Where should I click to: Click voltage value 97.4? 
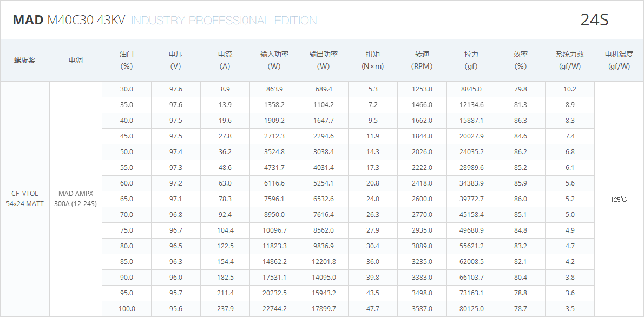[176, 152]
